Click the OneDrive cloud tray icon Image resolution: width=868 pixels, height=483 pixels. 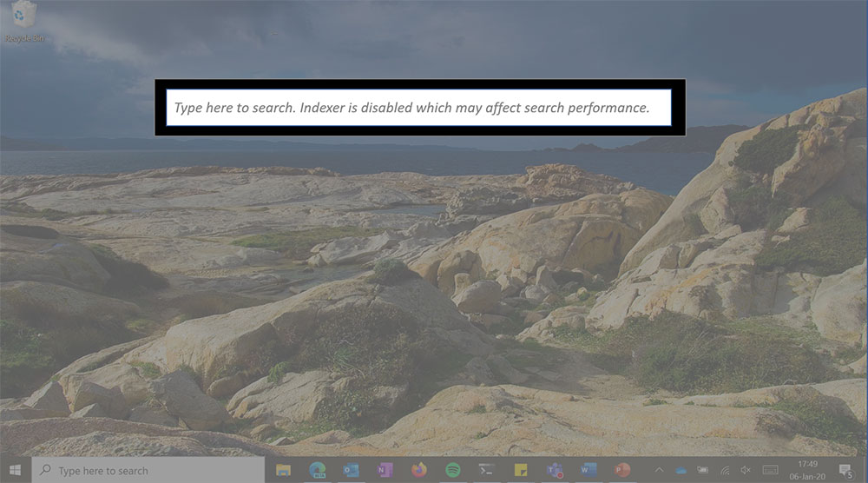pos(681,470)
